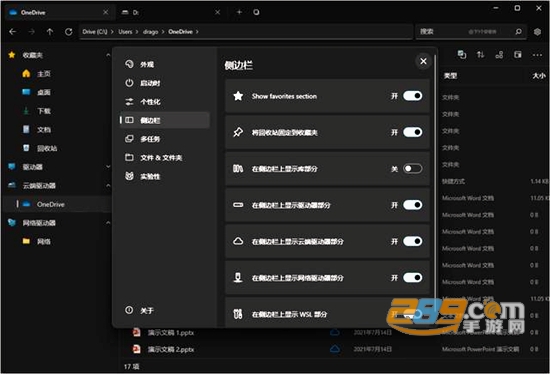The width and height of the screenshot is (550, 374).
Task: Open Appearance settings category
Action: coord(165,64)
